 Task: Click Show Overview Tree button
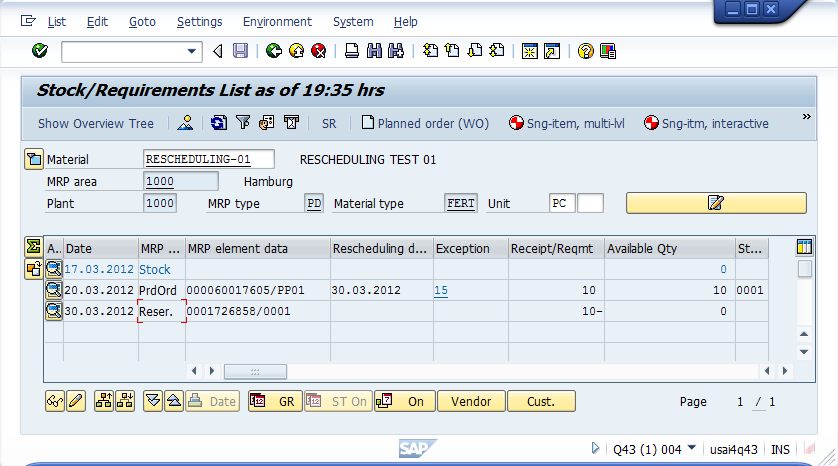click(96, 124)
